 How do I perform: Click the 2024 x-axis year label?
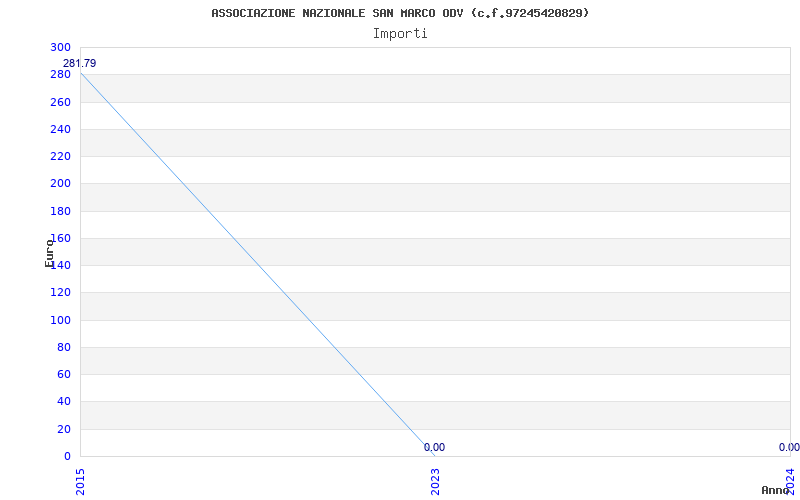pyautogui.click(x=790, y=482)
